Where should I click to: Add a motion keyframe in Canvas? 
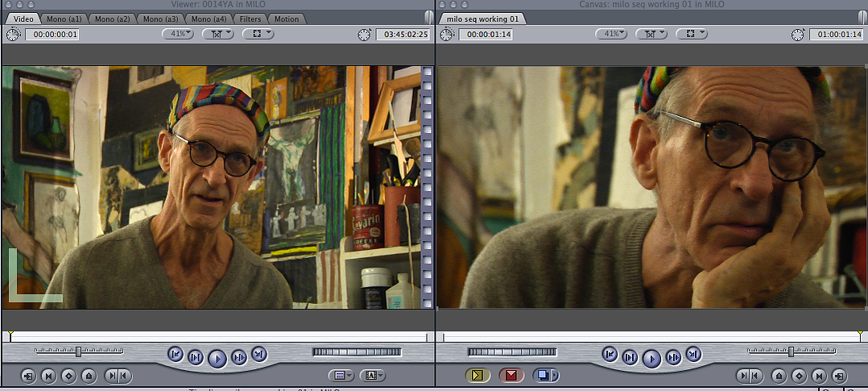point(800,376)
